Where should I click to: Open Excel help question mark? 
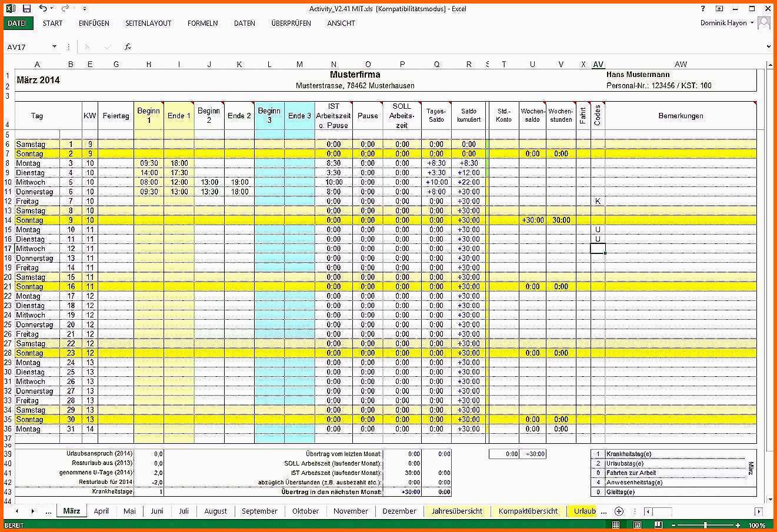pos(703,9)
